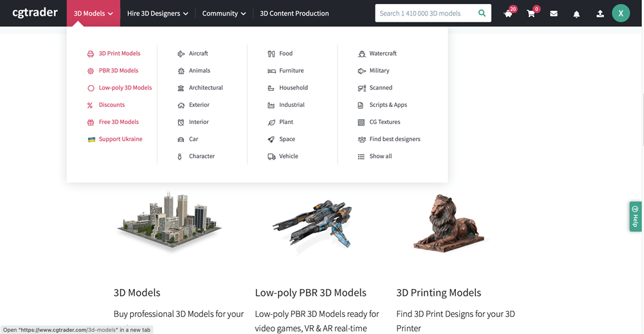This screenshot has height=334, width=644.
Task: Collapse the 3D Models dropdown menu
Action: tap(93, 14)
